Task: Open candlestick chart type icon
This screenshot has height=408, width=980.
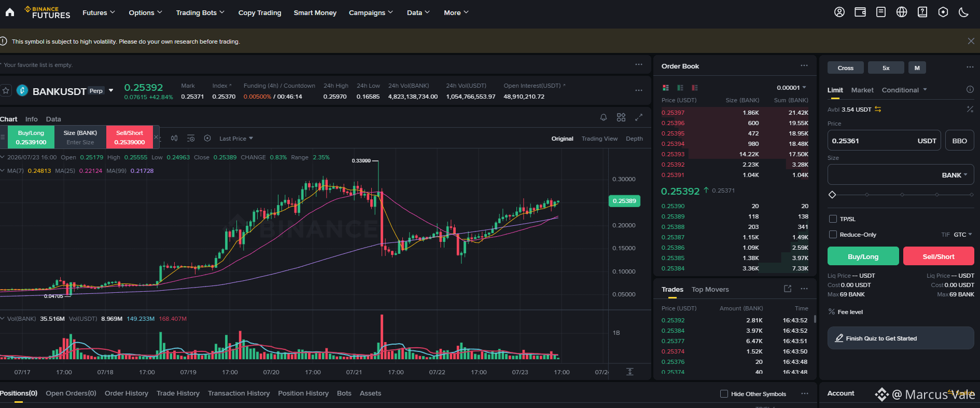Action: pyautogui.click(x=174, y=138)
